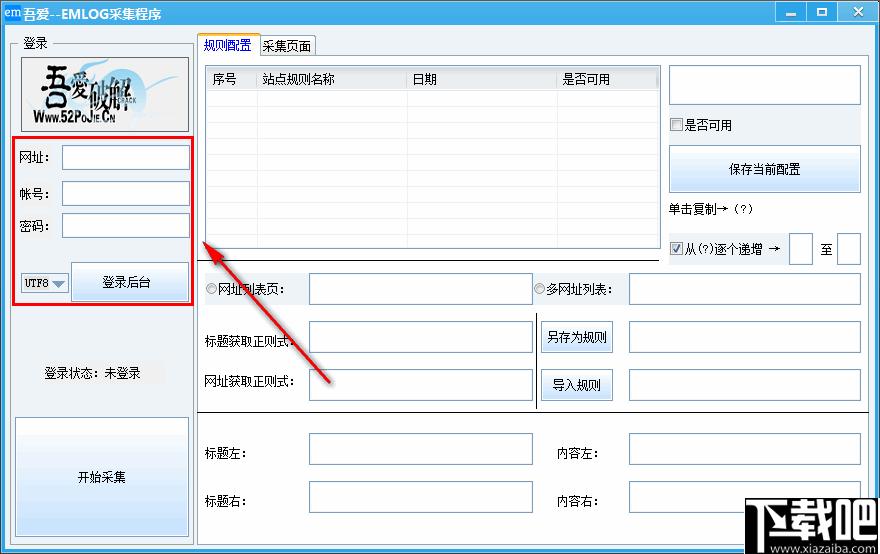The width and height of the screenshot is (880, 554).
Task: Click the 是否可用 column header
Action: (x=607, y=80)
